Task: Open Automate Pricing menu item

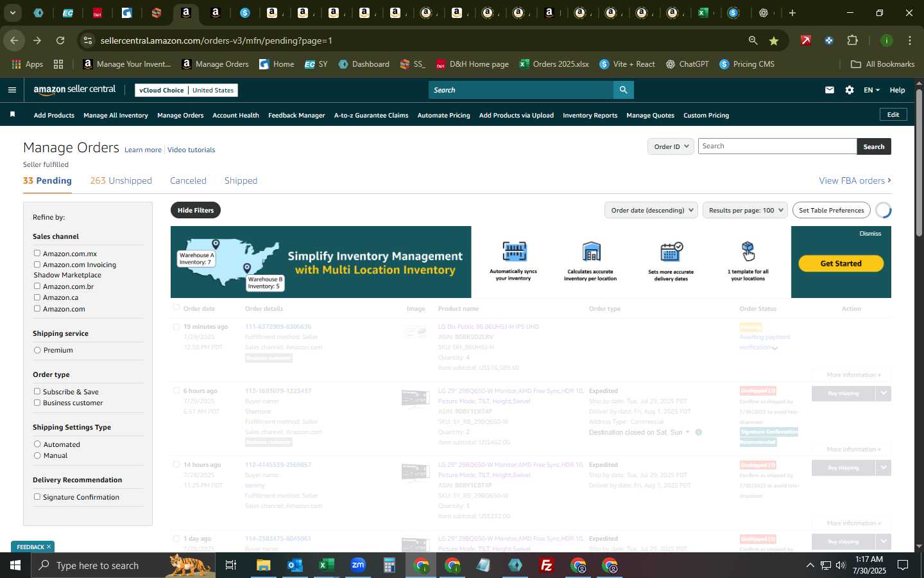Action: 443,115
